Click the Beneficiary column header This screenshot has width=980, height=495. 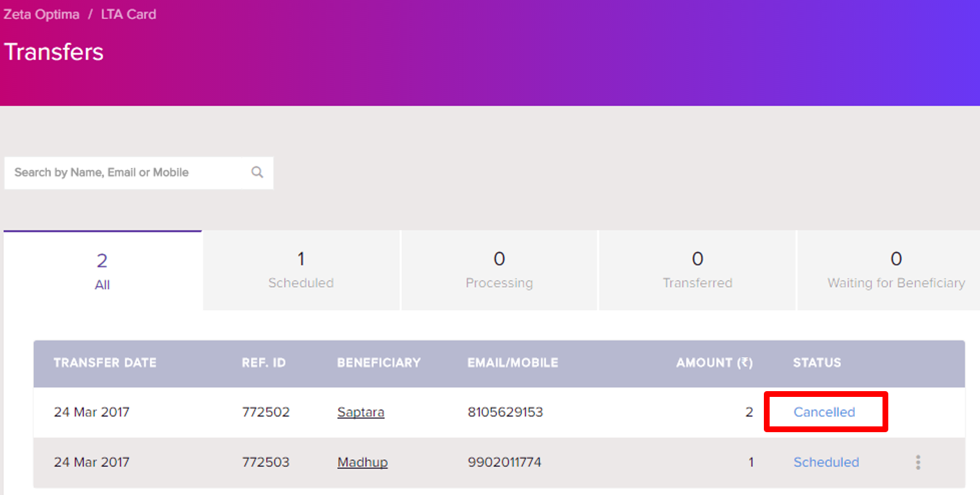coord(379,363)
